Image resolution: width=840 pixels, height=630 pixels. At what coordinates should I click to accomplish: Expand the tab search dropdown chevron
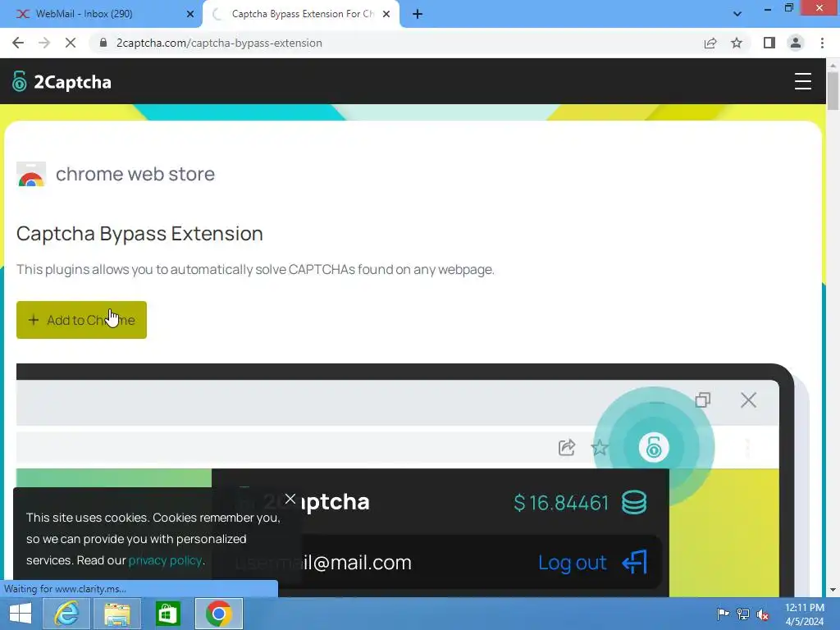pos(737,14)
